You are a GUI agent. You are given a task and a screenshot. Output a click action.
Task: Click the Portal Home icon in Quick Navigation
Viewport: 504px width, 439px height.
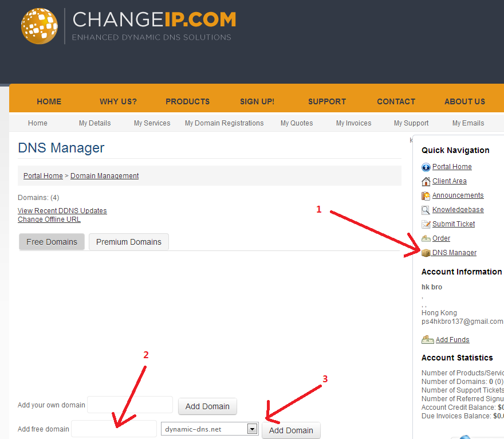click(426, 167)
